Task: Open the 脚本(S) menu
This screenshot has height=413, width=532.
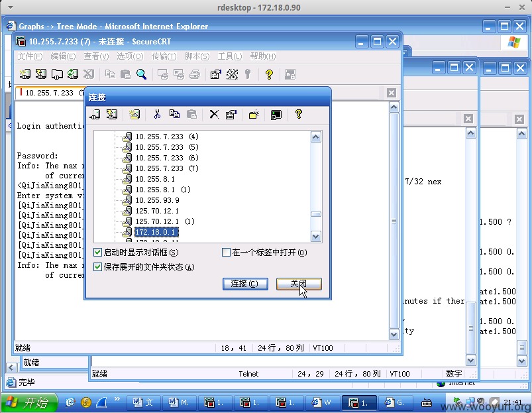Action: [x=197, y=56]
